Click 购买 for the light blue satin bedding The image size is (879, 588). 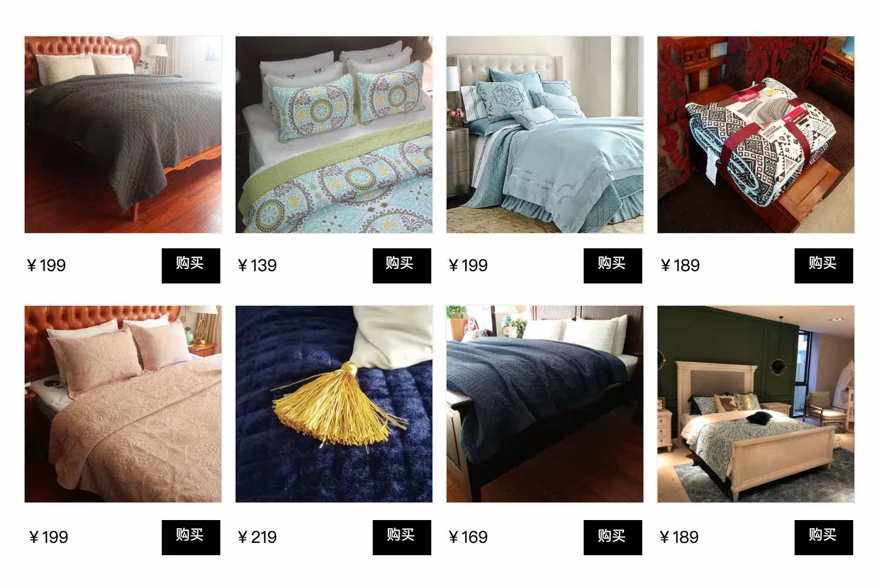pyautogui.click(x=613, y=266)
